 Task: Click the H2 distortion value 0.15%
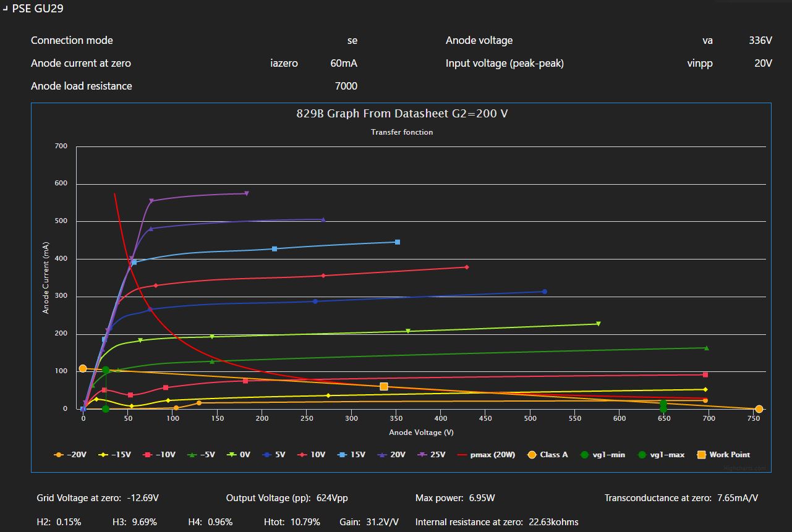coord(69,522)
